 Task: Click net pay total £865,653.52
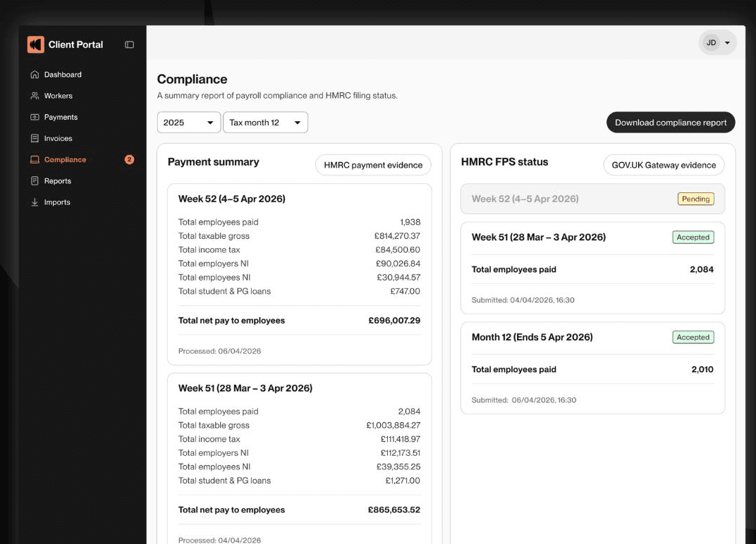394,509
